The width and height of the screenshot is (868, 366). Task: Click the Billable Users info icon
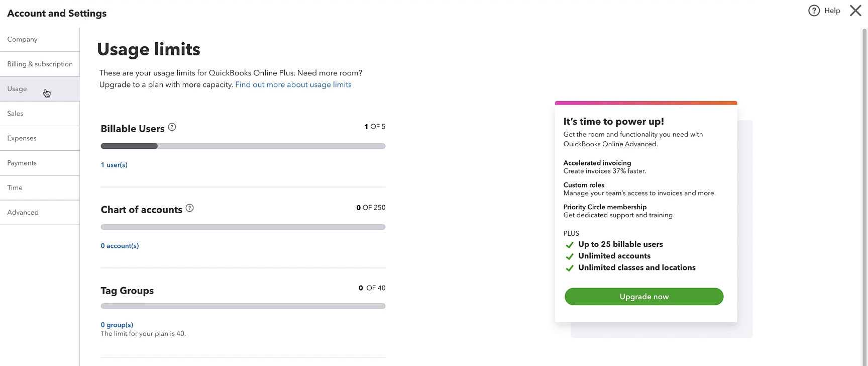coord(172,127)
